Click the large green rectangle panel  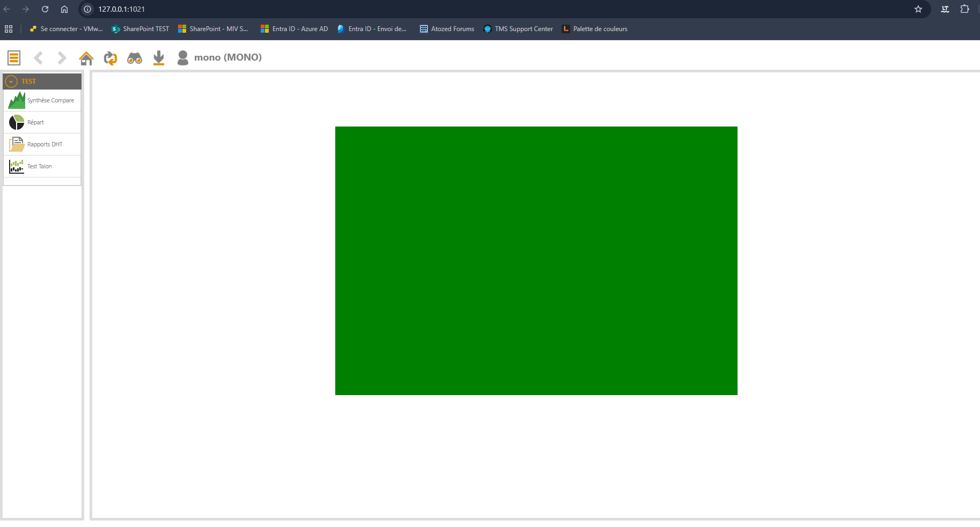point(536,261)
